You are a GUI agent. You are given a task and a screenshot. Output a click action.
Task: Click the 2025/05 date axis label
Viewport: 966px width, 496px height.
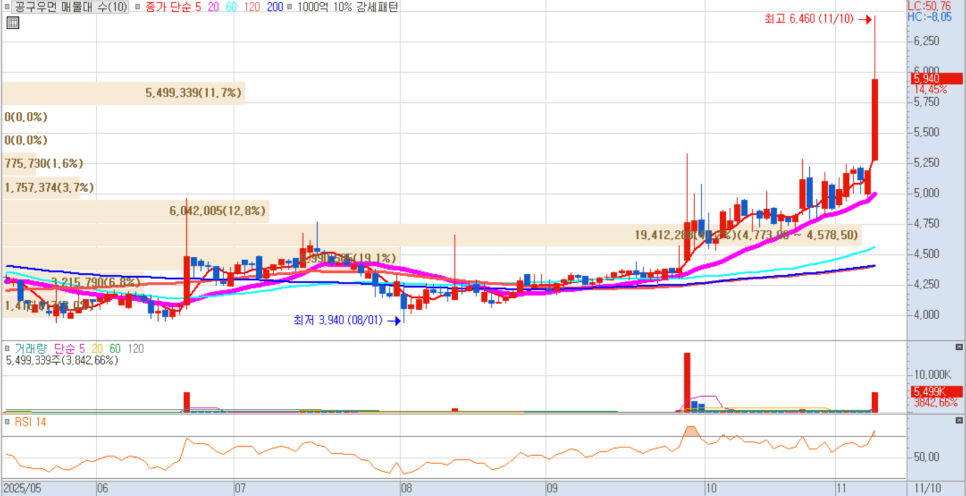[x=22, y=488]
